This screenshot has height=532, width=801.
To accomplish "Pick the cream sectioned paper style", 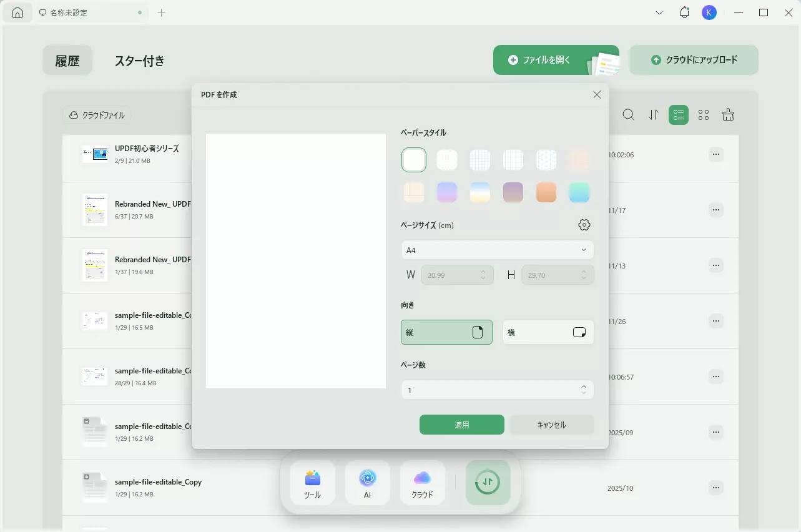I will 414,192.
